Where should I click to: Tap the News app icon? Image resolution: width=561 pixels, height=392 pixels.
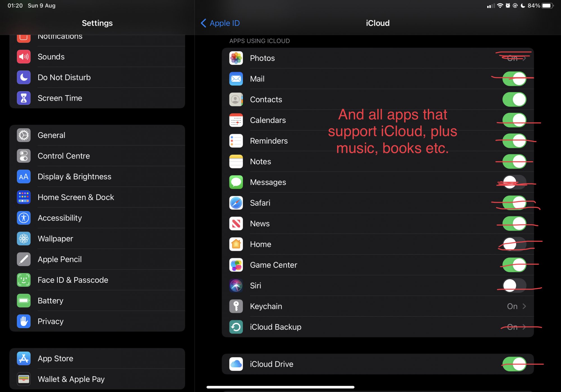236,224
